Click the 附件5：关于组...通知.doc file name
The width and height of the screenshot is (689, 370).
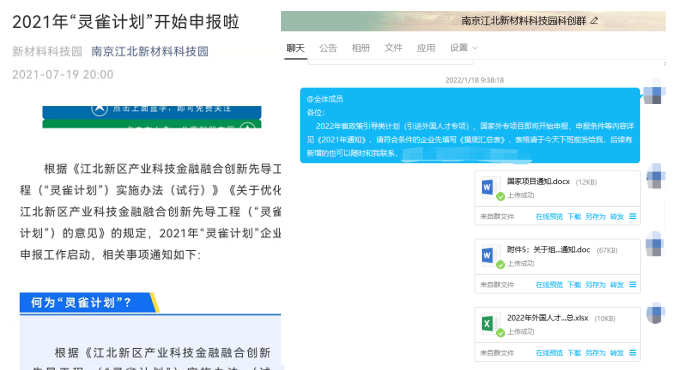coord(548,250)
